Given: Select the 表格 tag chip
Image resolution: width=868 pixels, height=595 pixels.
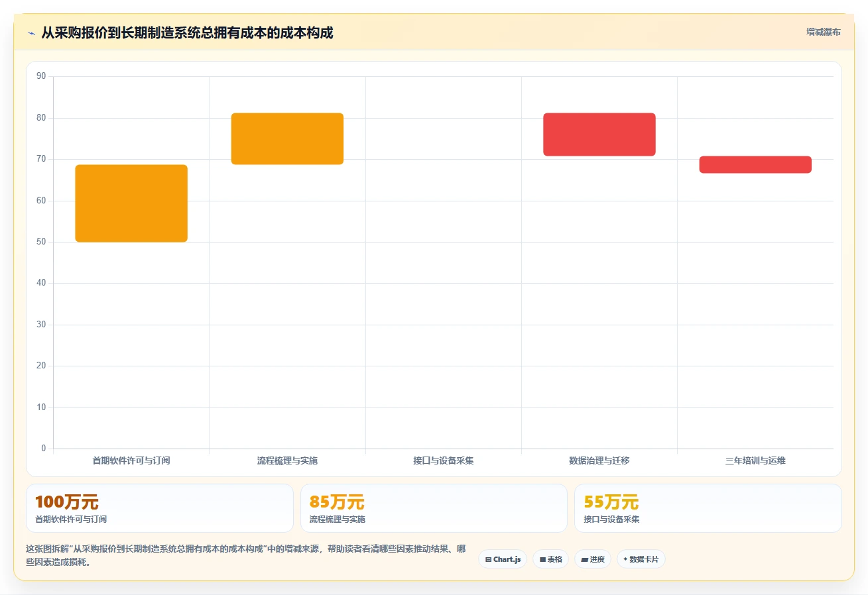Looking at the screenshot, I should 550,559.
